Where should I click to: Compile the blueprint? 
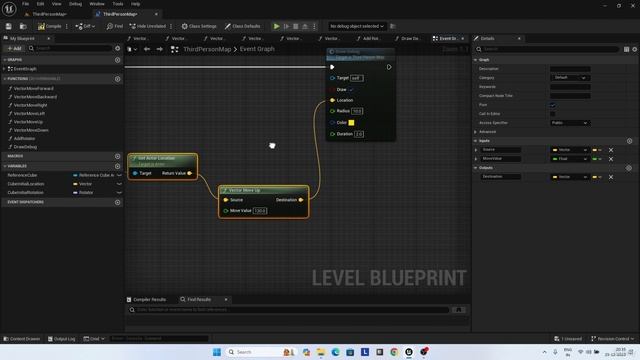click(49, 26)
